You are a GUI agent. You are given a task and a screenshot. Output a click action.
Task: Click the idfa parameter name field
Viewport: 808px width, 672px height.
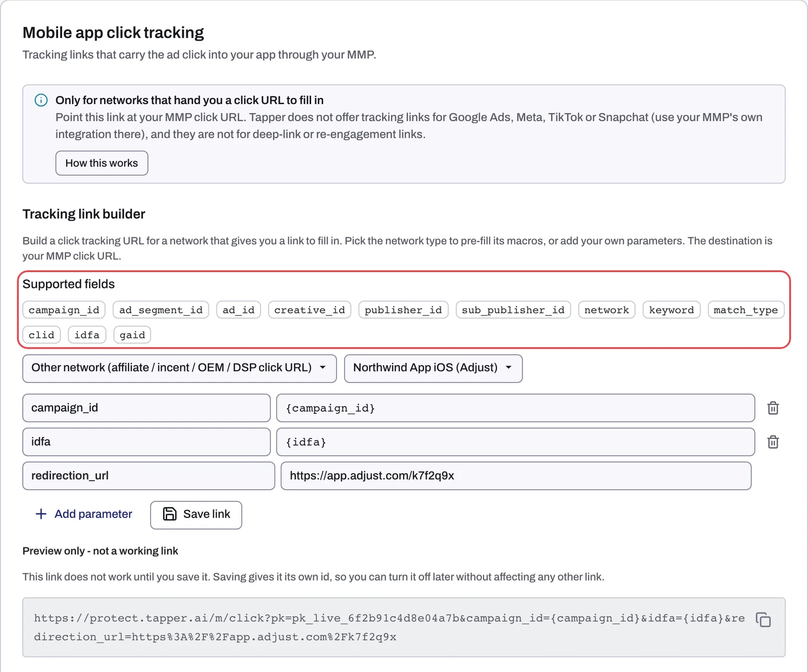pos(146,442)
